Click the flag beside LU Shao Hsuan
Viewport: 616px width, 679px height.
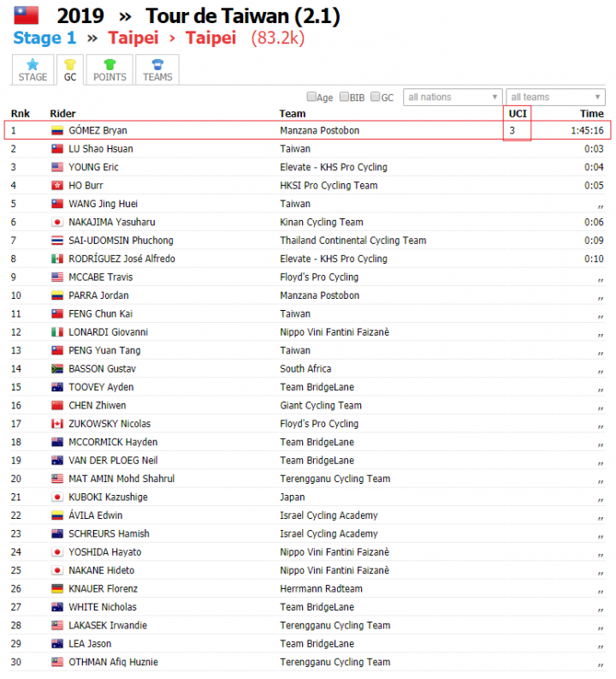click(x=57, y=148)
